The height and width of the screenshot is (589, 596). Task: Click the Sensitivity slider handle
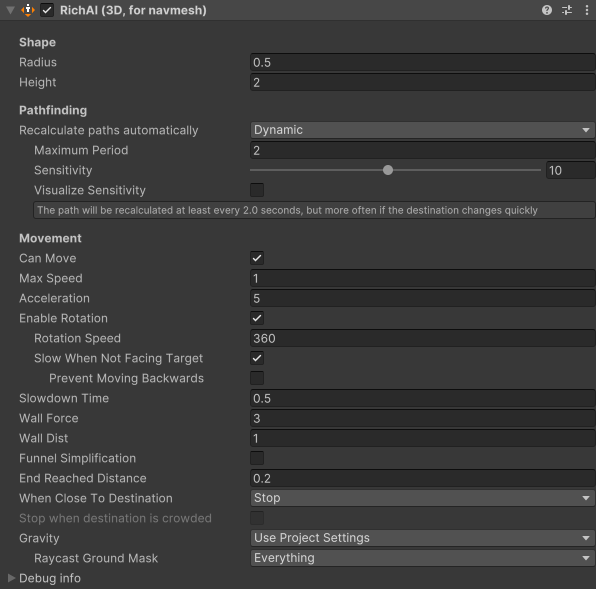pyautogui.click(x=388, y=170)
